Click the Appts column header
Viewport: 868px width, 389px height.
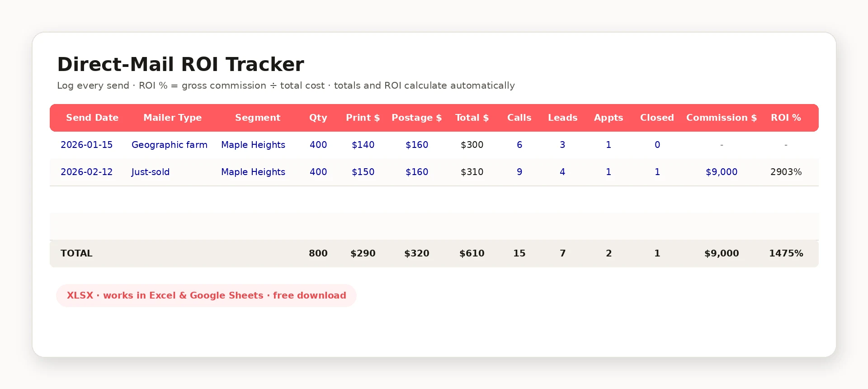[x=609, y=118]
